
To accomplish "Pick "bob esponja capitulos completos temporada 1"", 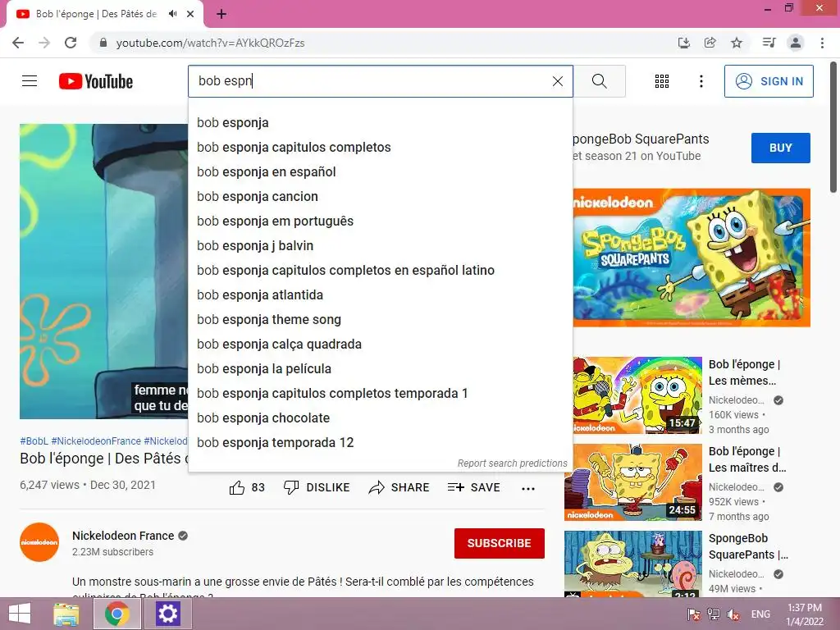I will tap(381, 394).
